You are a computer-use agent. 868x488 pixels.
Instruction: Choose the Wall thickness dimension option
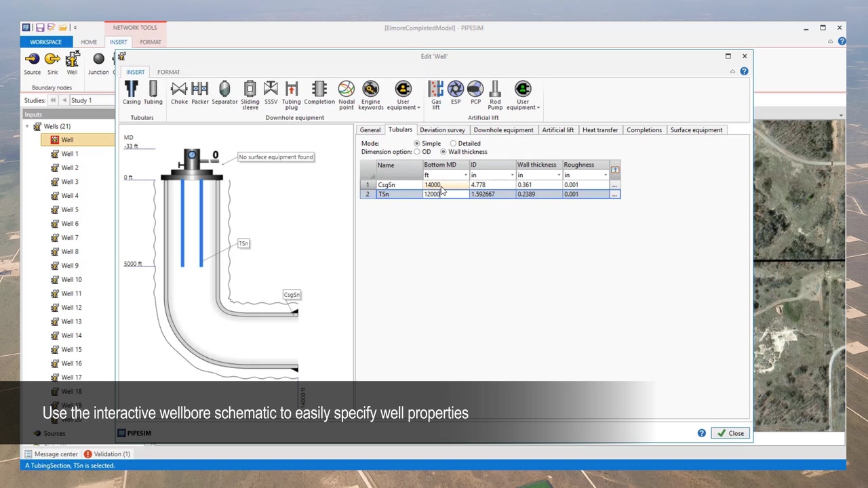click(x=443, y=152)
